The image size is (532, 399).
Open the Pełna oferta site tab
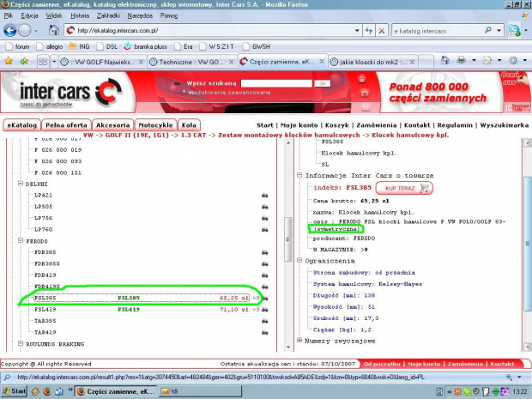pyautogui.click(x=67, y=125)
